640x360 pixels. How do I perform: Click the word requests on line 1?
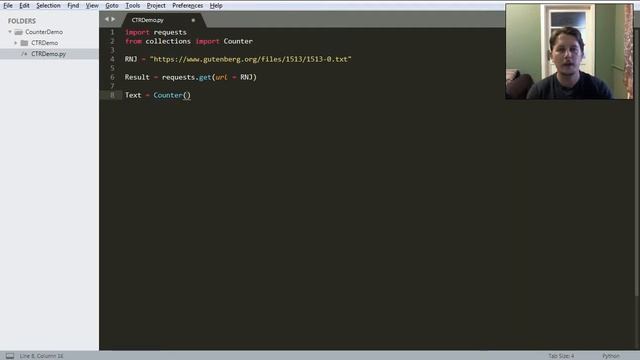[x=170, y=32]
